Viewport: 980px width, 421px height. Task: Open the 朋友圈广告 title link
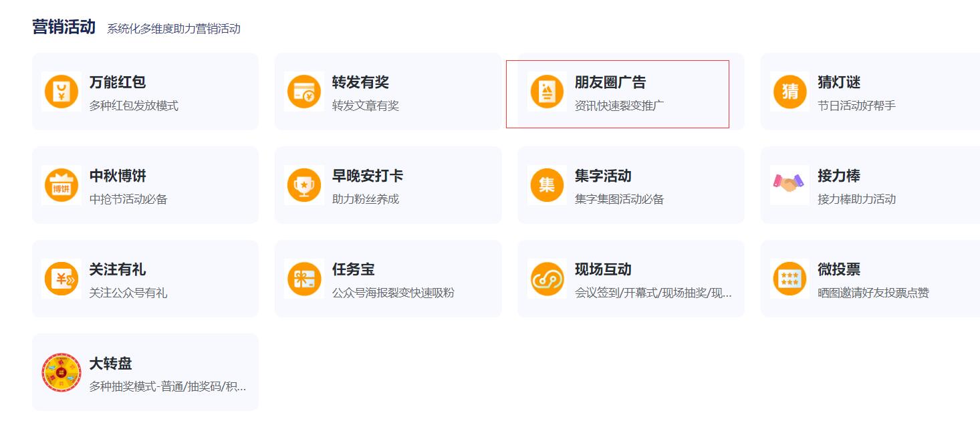610,82
